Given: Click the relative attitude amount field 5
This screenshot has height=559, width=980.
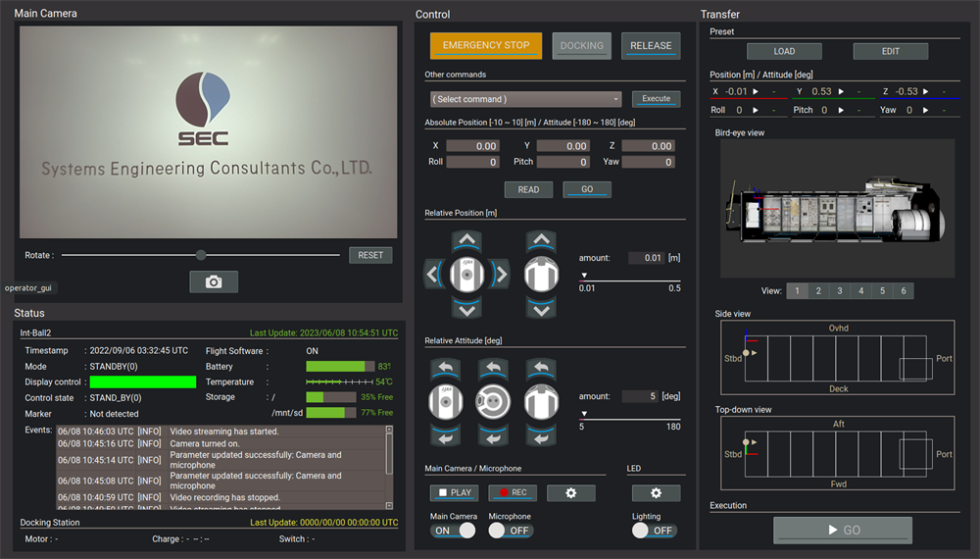Looking at the screenshot, I should pyautogui.click(x=640, y=396).
